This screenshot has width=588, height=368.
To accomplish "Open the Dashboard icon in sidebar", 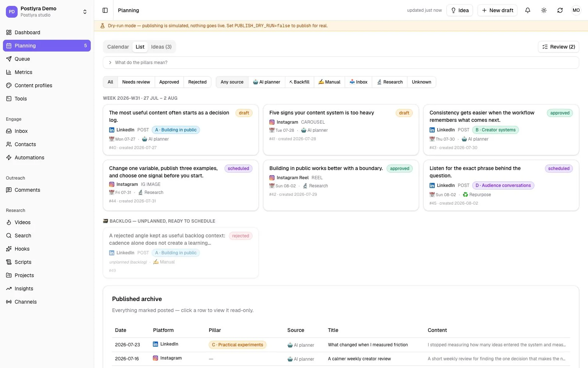I will (x=9, y=32).
